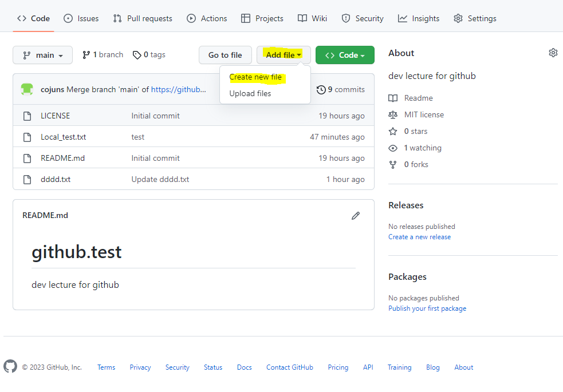This screenshot has height=392, width=563.
Task: Open footer Training link
Action: pos(400,367)
